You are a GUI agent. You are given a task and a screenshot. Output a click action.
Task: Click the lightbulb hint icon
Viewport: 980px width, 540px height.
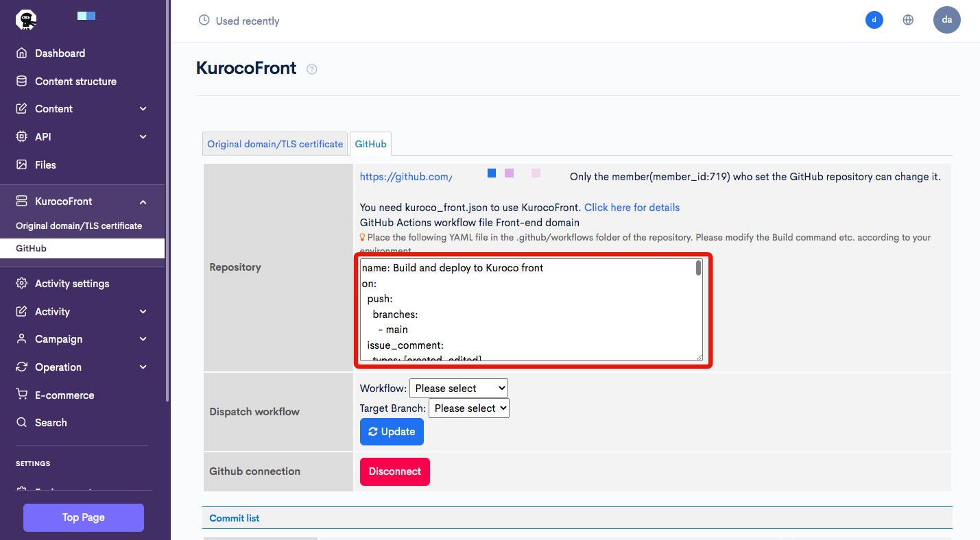click(x=363, y=238)
